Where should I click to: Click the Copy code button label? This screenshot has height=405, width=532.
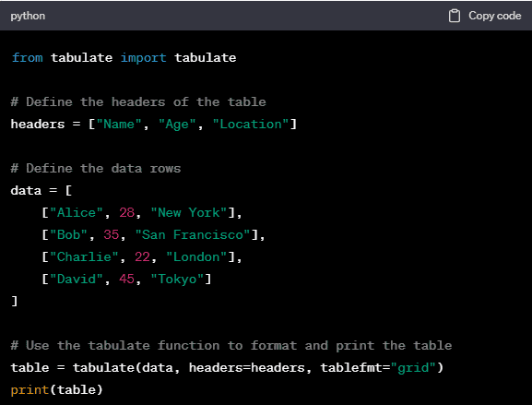coord(495,16)
